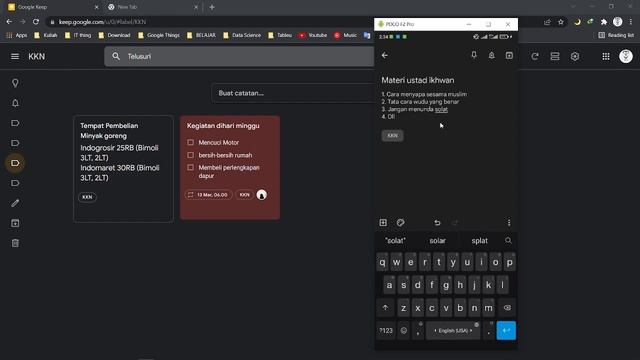The height and width of the screenshot is (360, 640).
Task: Open three-dot menu in phone note toolbar
Action: point(509,222)
